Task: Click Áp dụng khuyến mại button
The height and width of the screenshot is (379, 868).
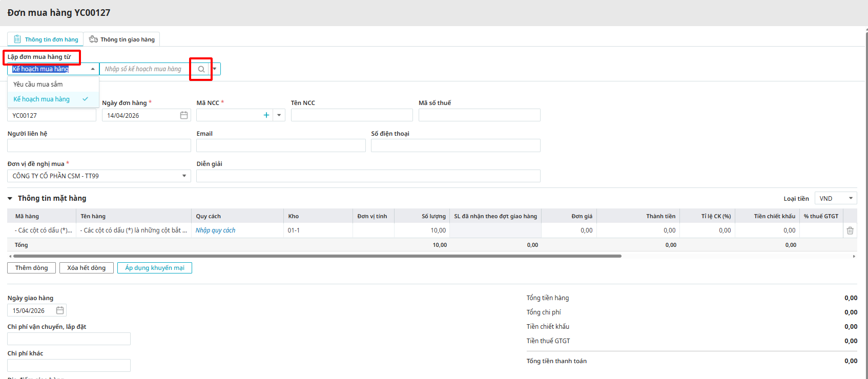Action: [154, 268]
